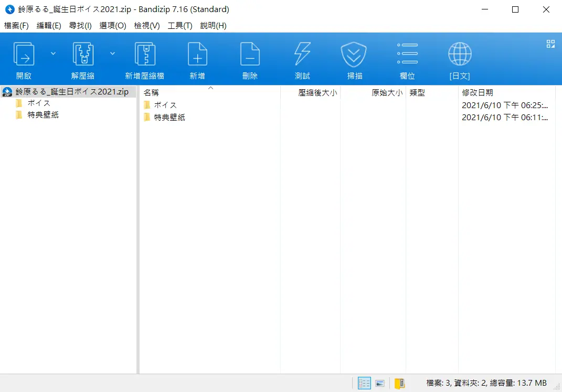Open the 檢視(V) menu
Viewport: 562px width, 392px height.
pyautogui.click(x=147, y=25)
